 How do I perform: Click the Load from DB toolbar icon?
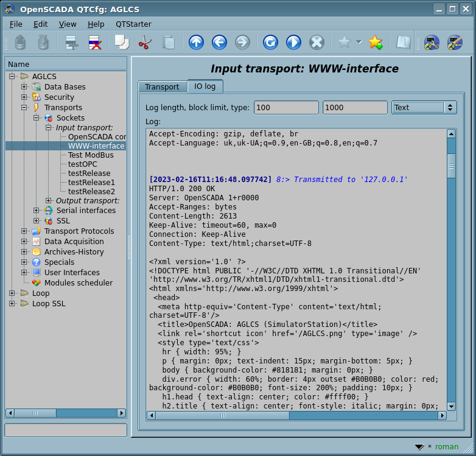[x=20, y=43]
